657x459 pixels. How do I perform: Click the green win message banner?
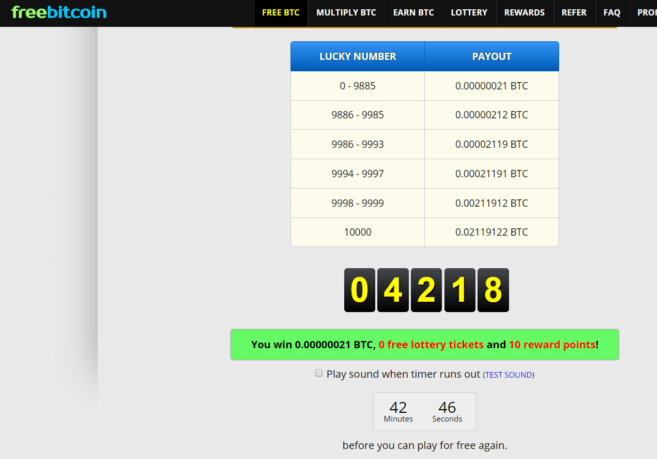pyautogui.click(x=424, y=345)
